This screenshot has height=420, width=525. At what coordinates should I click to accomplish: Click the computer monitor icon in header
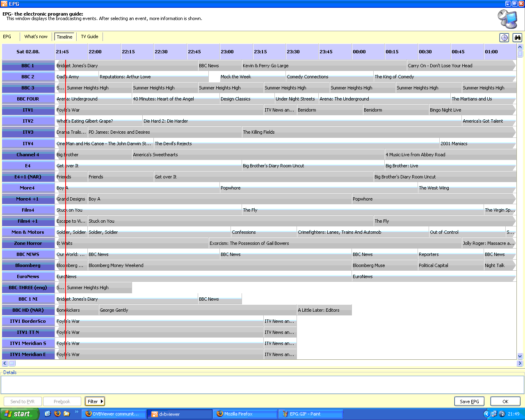tap(507, 19)
